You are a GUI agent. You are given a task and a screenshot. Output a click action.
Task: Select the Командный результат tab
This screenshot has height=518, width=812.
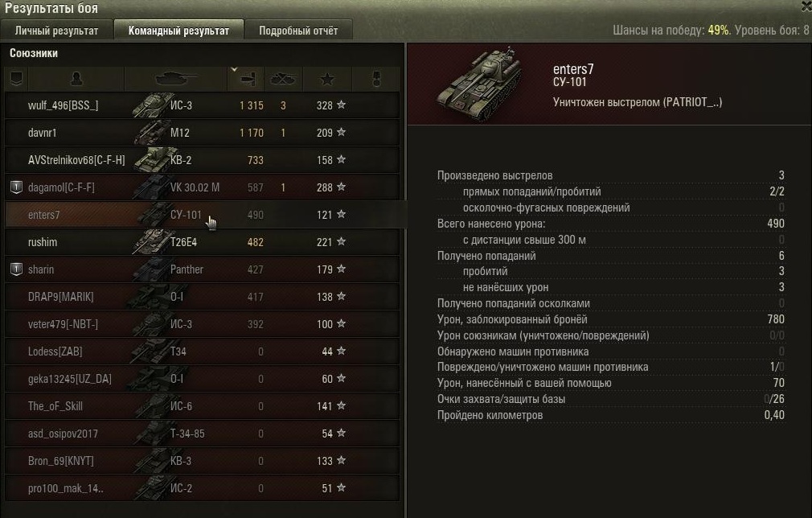(178, 31)
